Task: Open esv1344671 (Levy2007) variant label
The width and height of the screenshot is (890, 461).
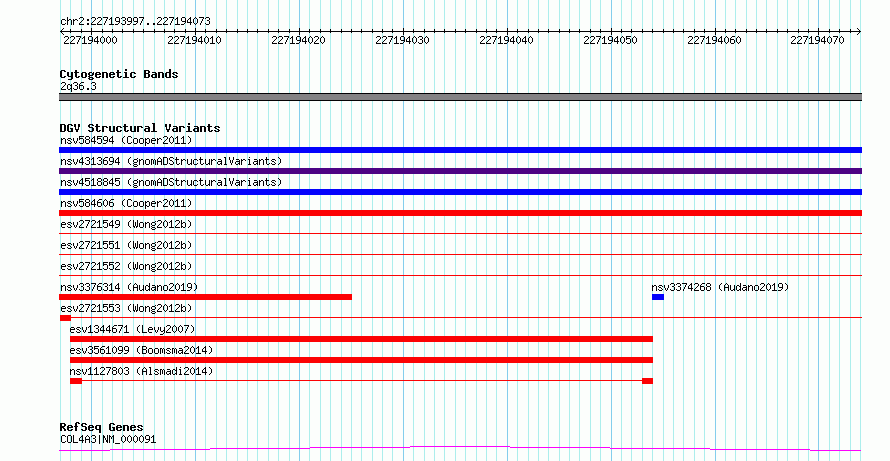Action: [132, 329]
